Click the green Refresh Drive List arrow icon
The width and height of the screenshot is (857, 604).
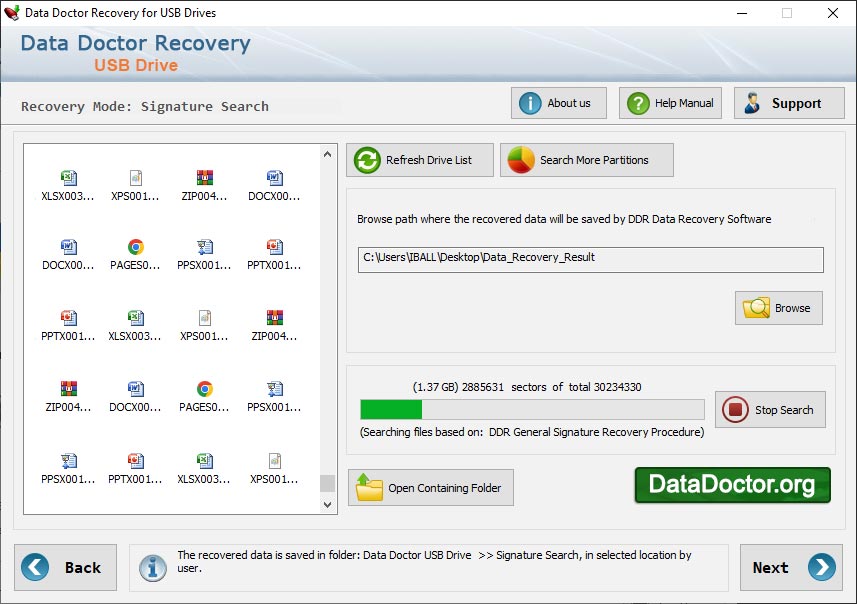pos(367,159)
